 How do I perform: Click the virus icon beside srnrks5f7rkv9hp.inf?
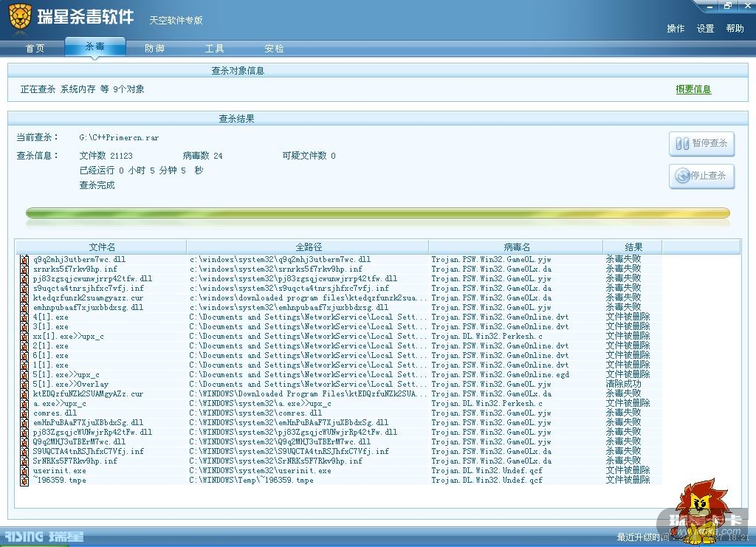click(x=24, y=269)
